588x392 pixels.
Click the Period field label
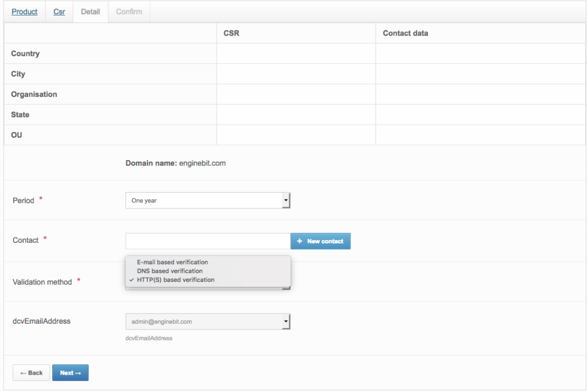23,200
